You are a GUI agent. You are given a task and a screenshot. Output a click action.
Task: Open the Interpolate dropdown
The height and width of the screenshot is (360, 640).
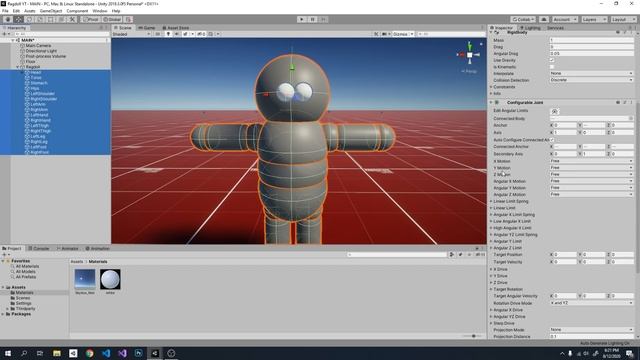(x=591, y=73)
